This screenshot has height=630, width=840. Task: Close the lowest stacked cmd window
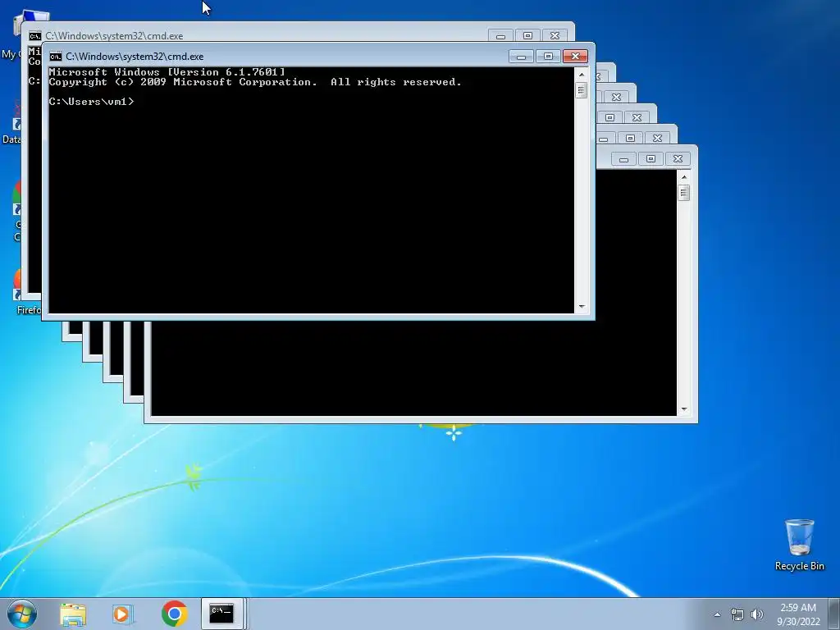pos(678,159)
